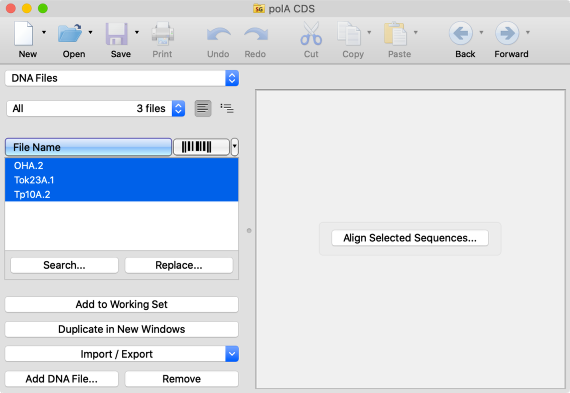570x393 pixels.
Task: Expand the Forward history dropdown arrow
Action: pos(527,32)
